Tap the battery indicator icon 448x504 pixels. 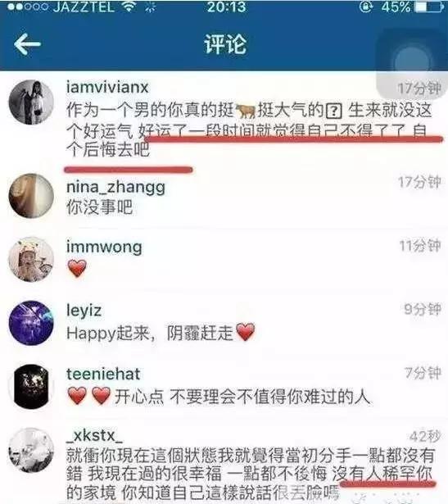pyautogui.click(x=429, y=7)
